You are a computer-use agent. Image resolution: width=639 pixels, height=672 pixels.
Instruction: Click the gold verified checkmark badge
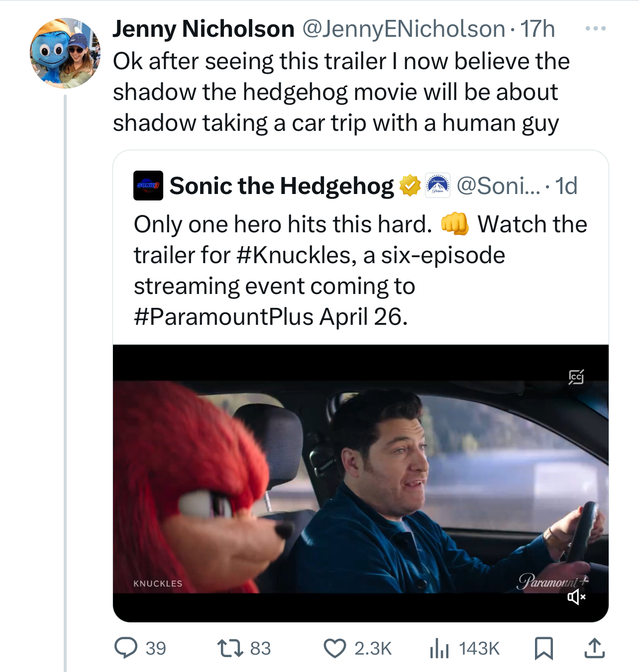pyautogui.click(x=410, y=186)
